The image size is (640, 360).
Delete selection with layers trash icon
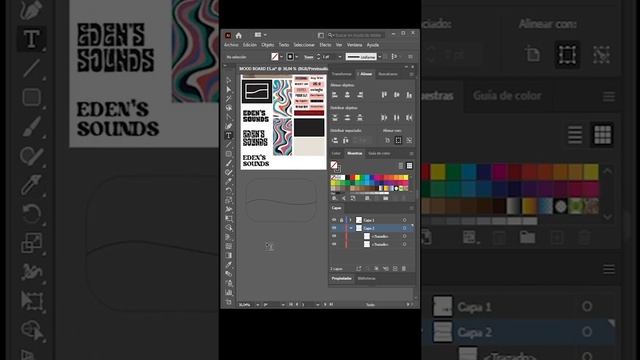tap(404, 269)
